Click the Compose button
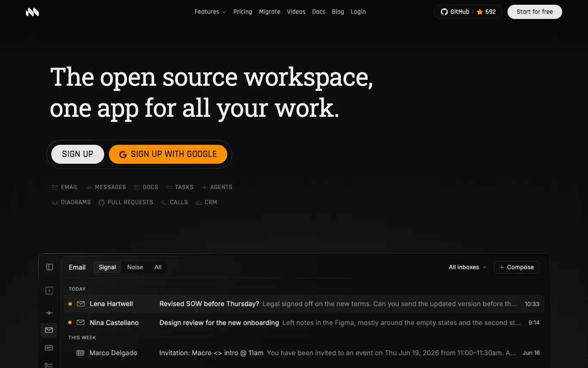 [x=516, y=267]
